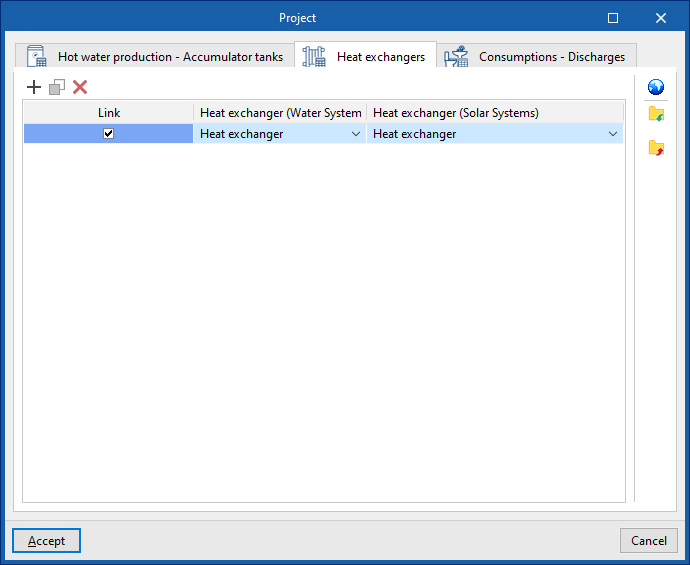Click the Accept button
The width and height of the screenshot is (690, 565).
tap(47, 540)
